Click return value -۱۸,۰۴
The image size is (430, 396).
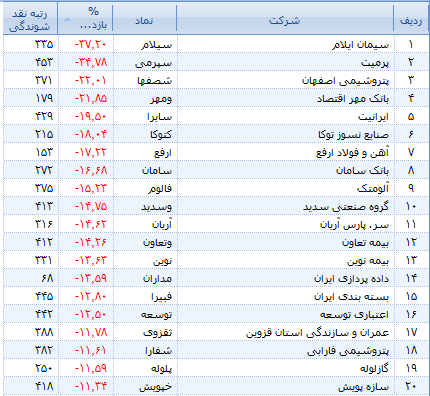pyautogui.click(x=91, y=134)
